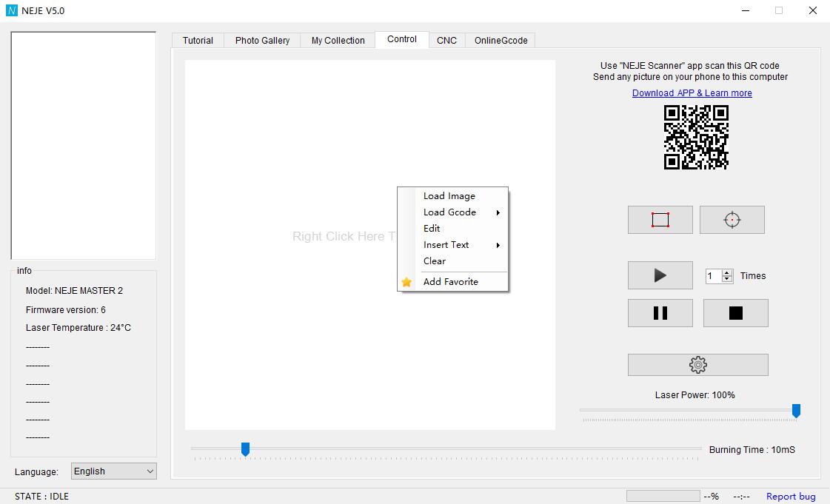Image resolution: width=830 pixels, height=504 pixels.
Task: Click the NEJE app logo in title bar
Action: (12, 10)
